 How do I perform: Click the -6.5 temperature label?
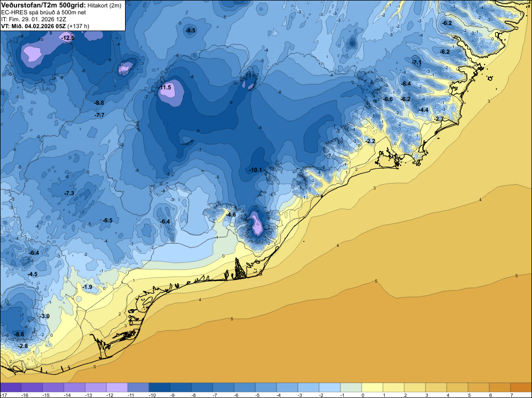tap(107, 220)
